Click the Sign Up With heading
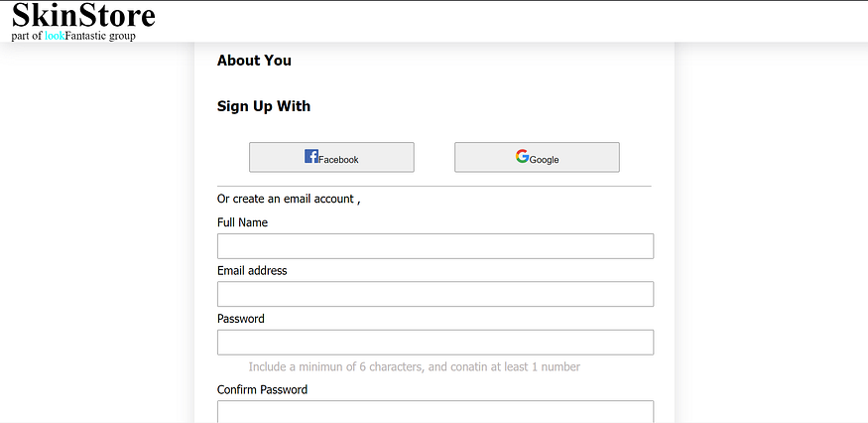This screenshot has height=423, width=868. pyautogui.click(x=264, y=106)
